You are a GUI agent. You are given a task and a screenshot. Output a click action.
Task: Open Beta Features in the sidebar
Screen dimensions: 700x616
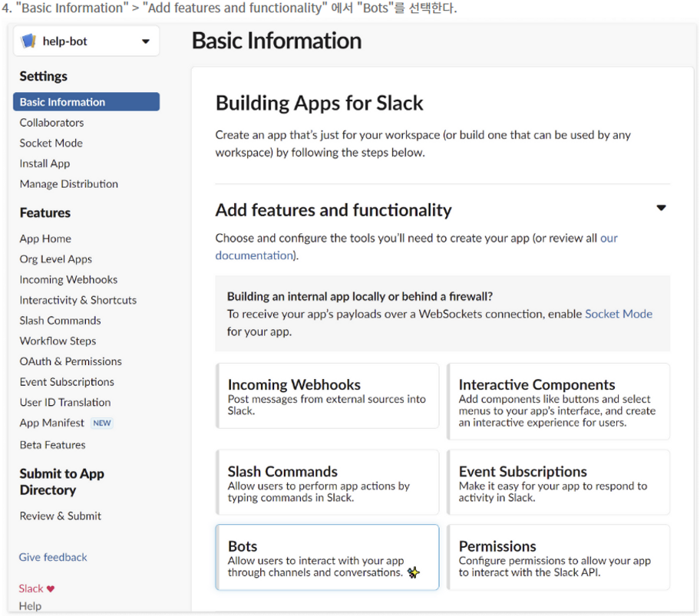click(53, 445)
